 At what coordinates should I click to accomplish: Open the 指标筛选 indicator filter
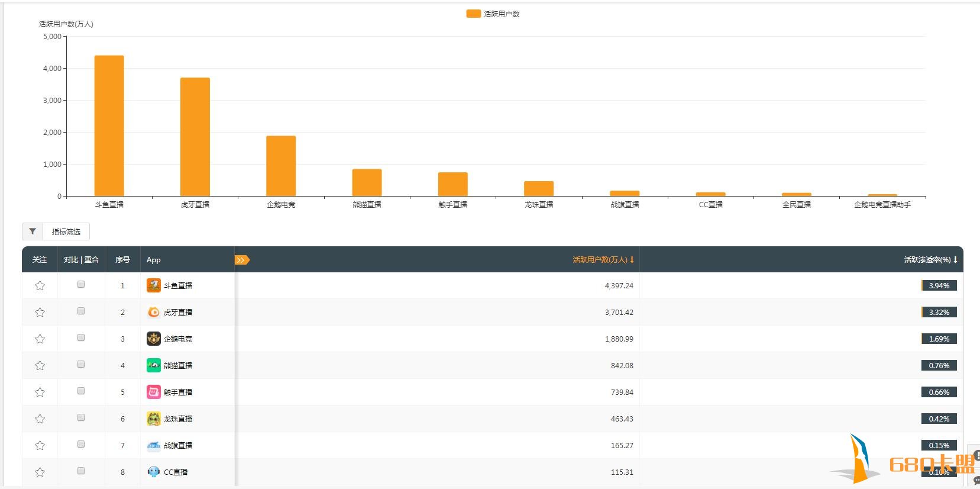(66, 231)
